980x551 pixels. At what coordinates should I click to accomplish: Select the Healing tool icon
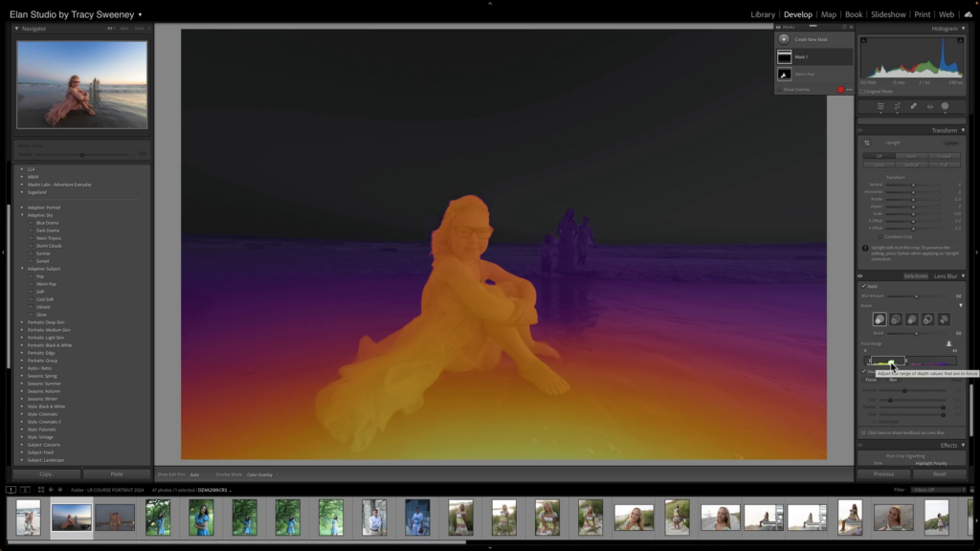[913, 106]
